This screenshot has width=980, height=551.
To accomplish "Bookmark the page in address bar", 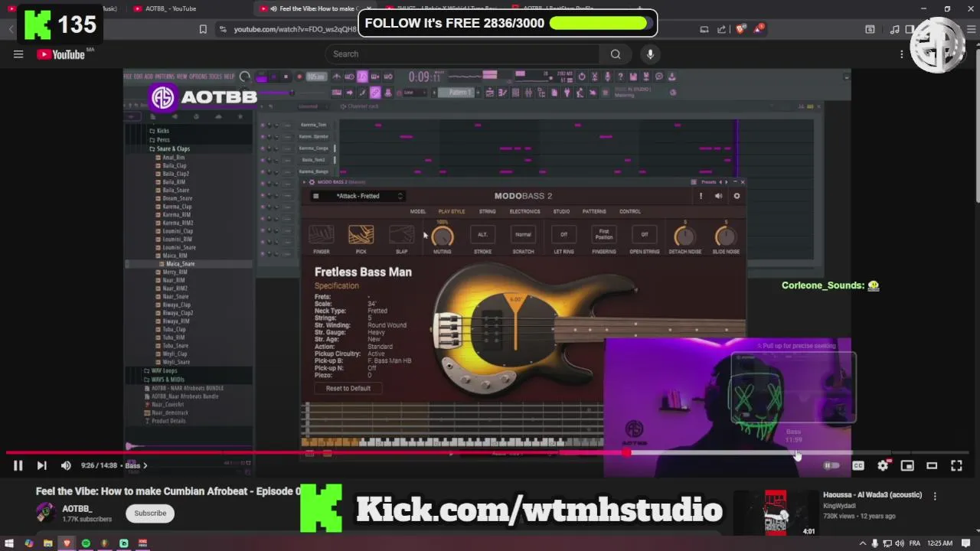I will point(203,29).
